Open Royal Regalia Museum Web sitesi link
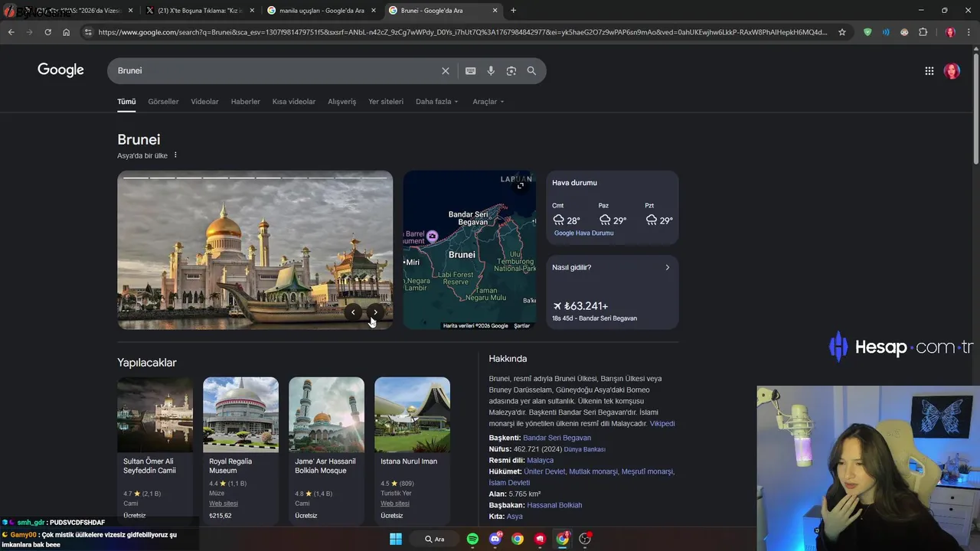Screen dimensions: 980x551 pos(224,504)
